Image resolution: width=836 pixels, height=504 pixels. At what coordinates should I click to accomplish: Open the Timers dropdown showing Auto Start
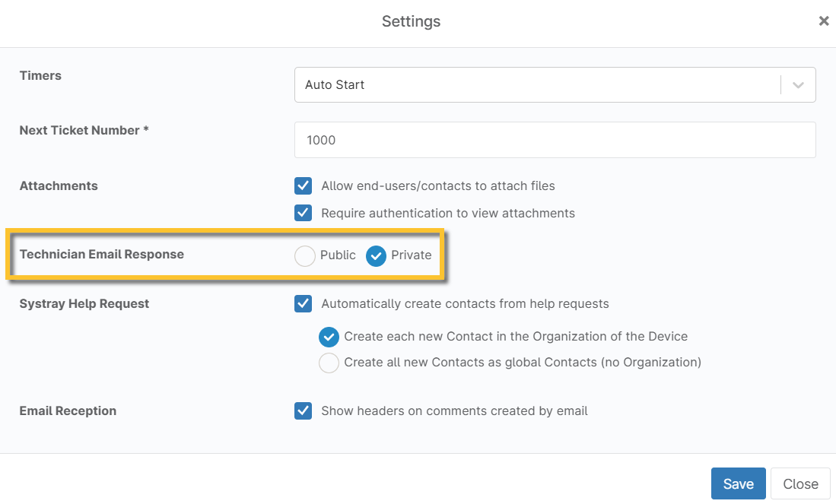coord(555,84)
